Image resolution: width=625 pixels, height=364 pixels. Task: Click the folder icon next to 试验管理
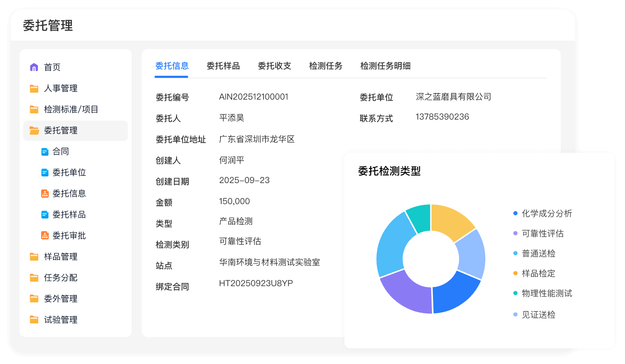tap(34, 320)
